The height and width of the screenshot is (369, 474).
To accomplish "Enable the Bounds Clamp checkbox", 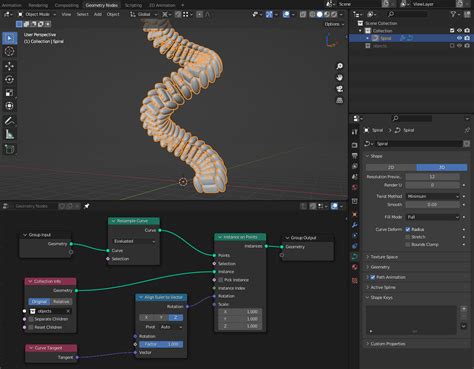I will [x=407, y=244].
